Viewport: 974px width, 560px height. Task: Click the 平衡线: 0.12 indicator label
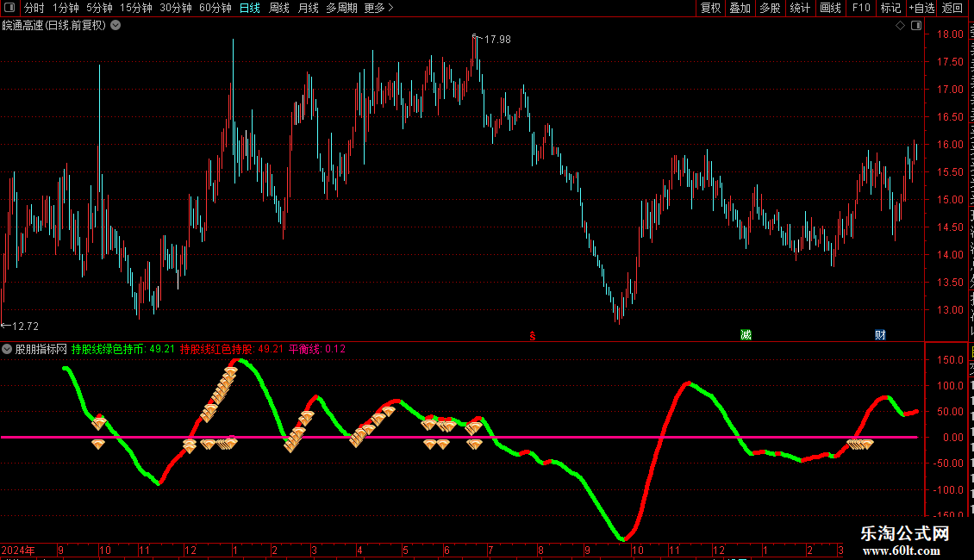tap(317, 349)
